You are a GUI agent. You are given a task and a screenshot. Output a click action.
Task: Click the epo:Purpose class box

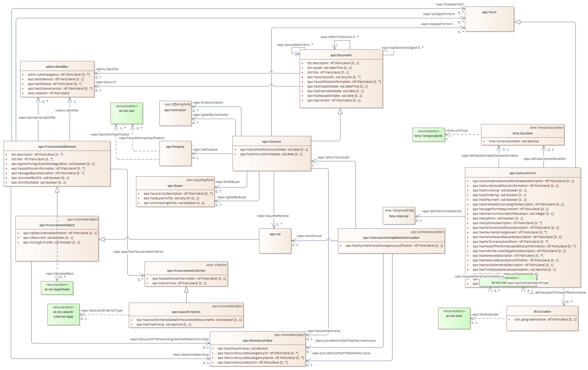(175, 153)
